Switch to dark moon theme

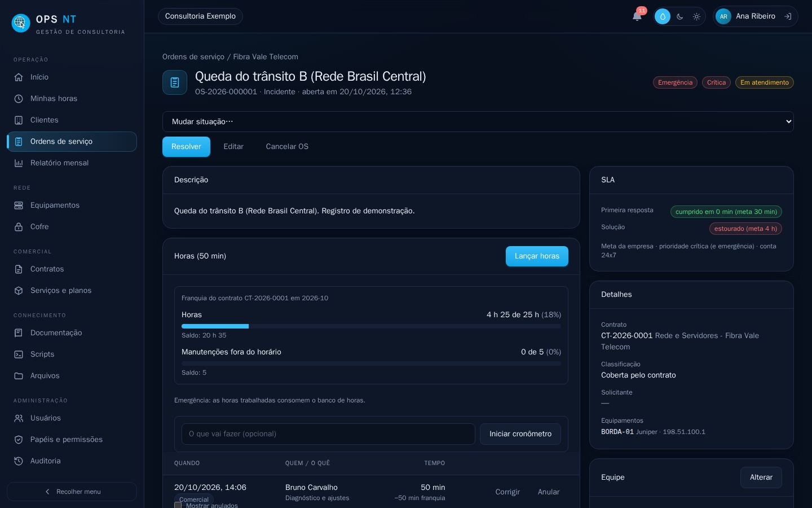coord(680,16)
